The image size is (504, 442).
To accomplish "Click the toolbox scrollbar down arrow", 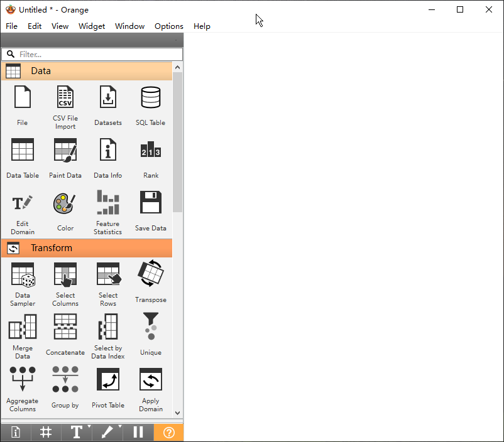I will click(177, 412).
